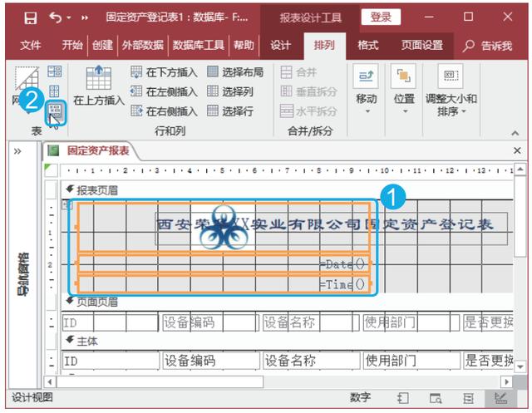Switch to the 创建 tab
This screenshot has width=532, height=413.
[x=102, y=45]
